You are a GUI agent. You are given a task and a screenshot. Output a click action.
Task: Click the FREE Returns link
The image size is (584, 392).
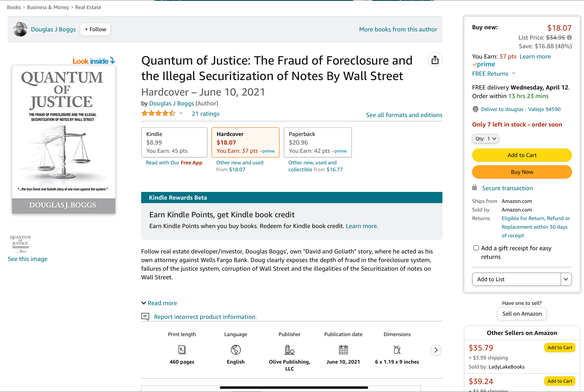coord(490,74)
